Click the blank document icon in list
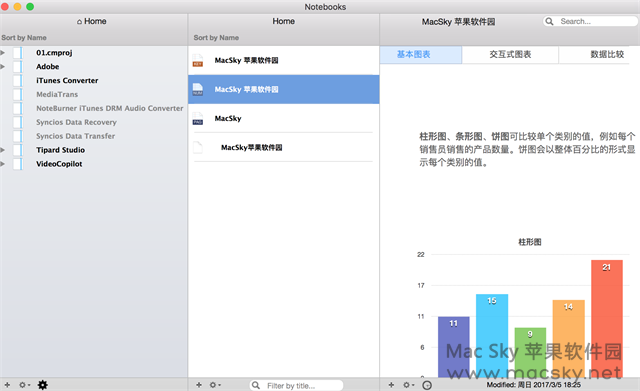Screen dimensions: 640x391 (198, 147)
